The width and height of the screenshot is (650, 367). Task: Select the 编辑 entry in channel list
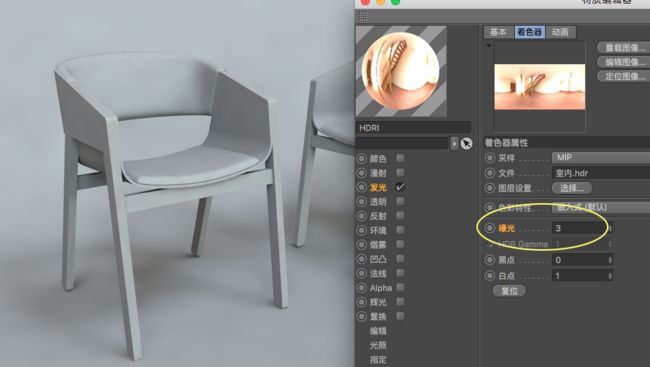378,331
